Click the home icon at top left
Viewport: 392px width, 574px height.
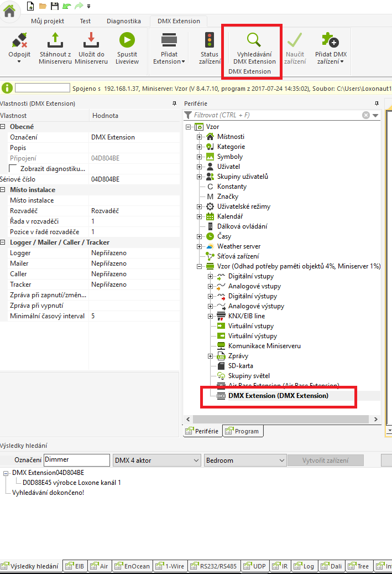(x=10, y=11)
